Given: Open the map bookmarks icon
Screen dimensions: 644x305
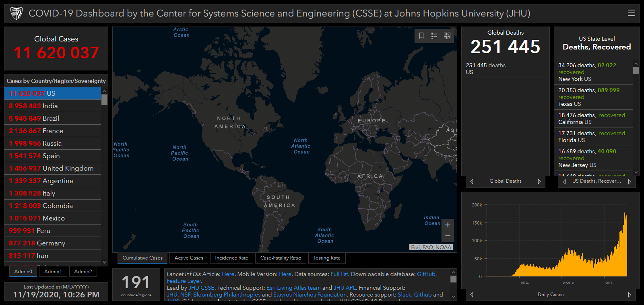Looking at the screenshot, I should [421, 36].
